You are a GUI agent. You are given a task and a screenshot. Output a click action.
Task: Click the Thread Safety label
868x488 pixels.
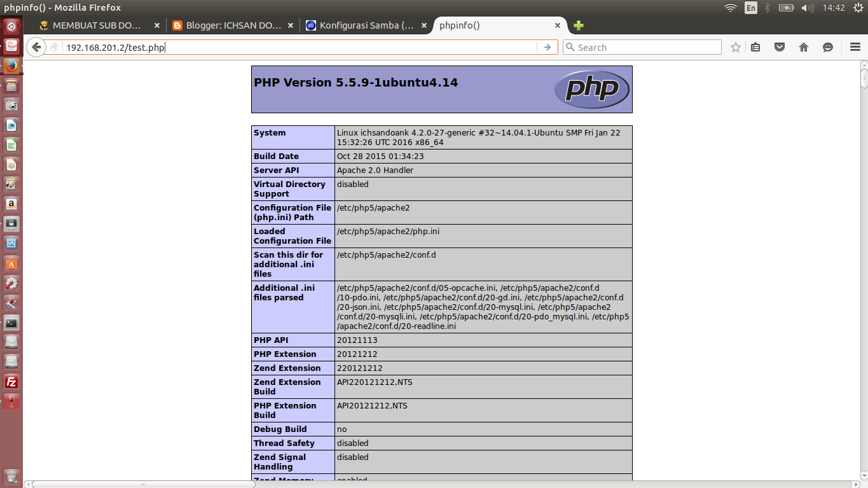[x=284, y=443]
